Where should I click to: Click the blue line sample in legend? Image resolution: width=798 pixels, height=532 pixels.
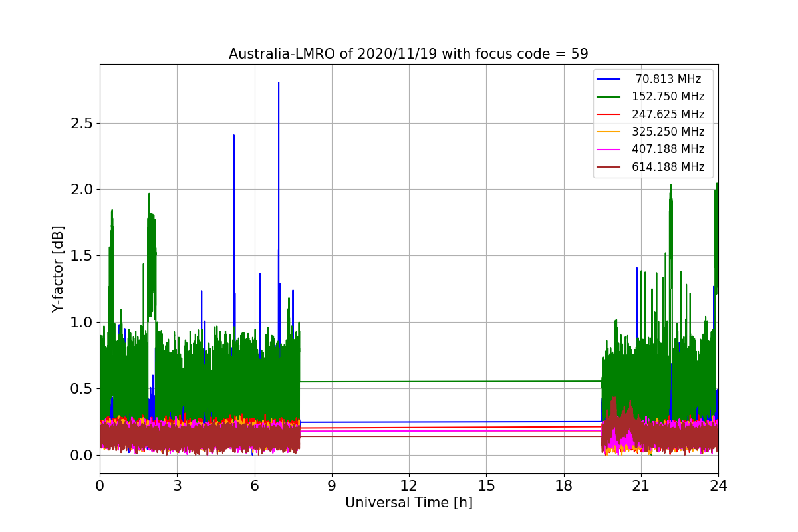pos(608,79)
